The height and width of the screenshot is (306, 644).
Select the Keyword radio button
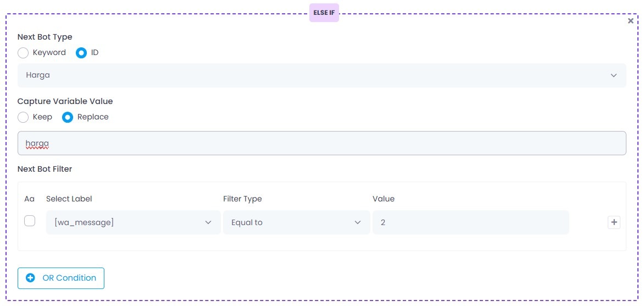tap(23, 53)
